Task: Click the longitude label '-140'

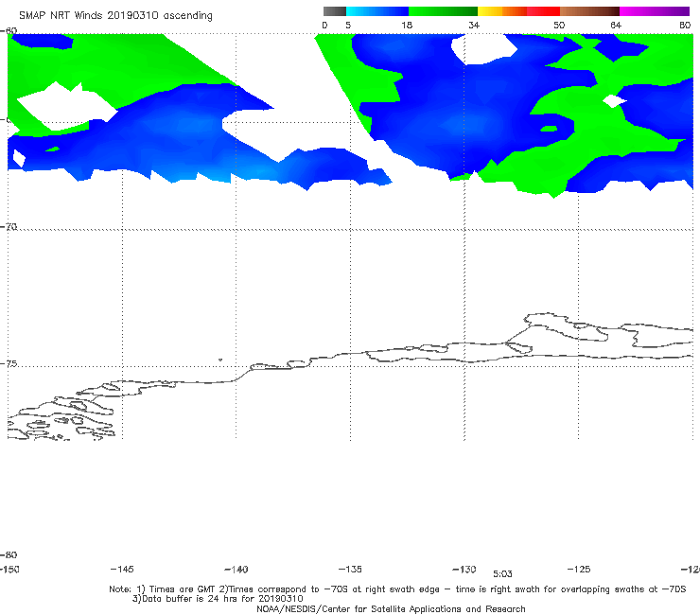Action: pyautogui.click(x=236, y=569)
